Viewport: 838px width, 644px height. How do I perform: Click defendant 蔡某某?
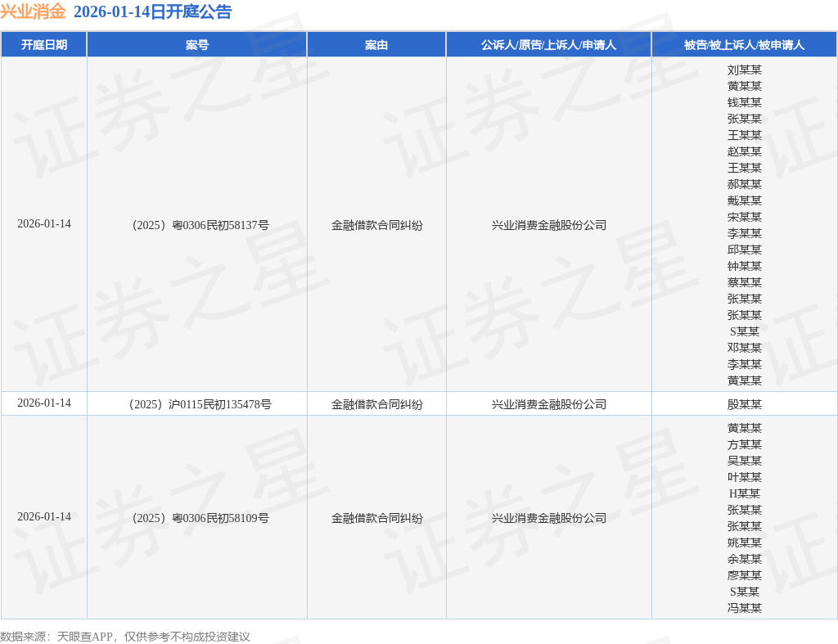pyautogui.click(x=745, y=282)
